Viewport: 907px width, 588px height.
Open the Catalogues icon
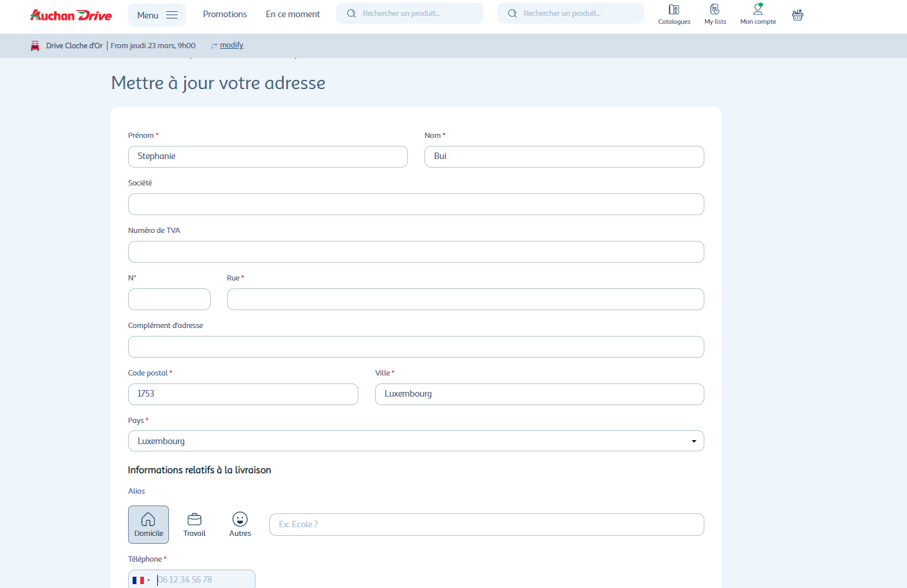tap(674, 14)
